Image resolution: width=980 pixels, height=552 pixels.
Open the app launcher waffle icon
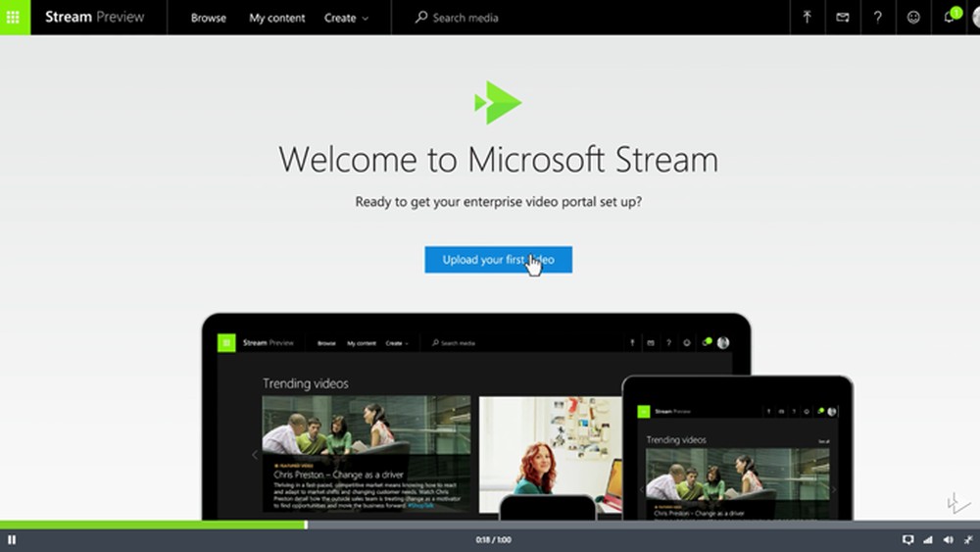(x=14, y=18)
